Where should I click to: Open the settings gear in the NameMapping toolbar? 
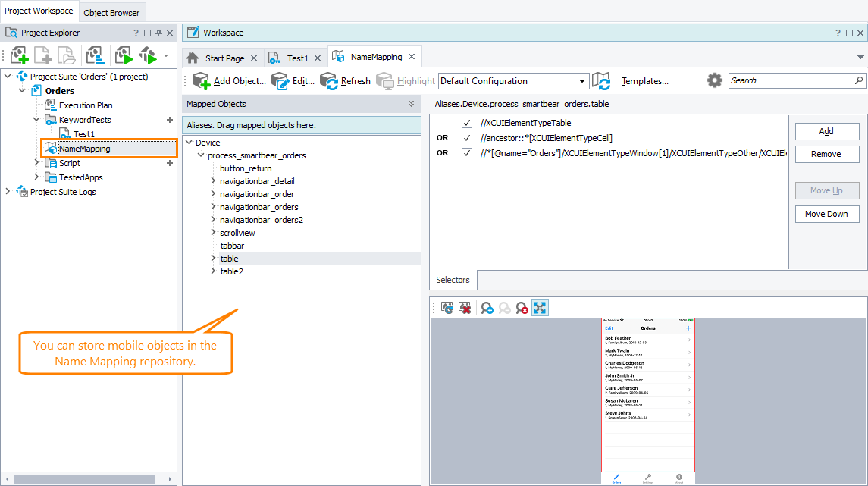[713, 80]
